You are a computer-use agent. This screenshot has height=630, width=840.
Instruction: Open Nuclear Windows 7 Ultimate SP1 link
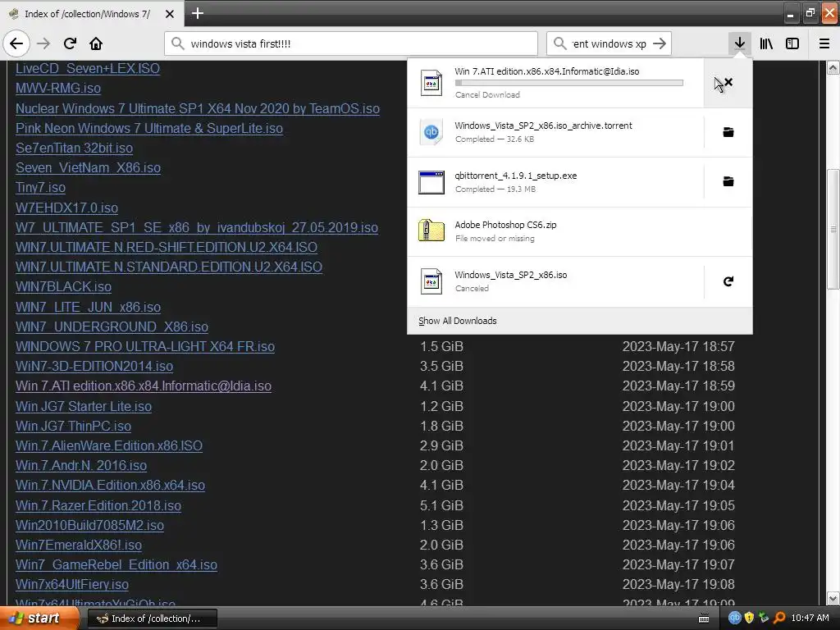pyautogui.click(x=198, y=109)
